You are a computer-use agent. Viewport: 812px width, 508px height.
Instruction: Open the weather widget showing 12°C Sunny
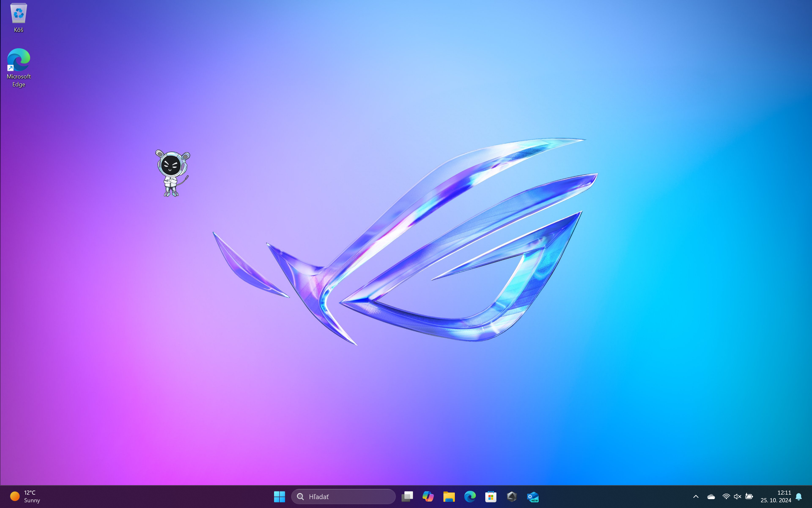click(x=25, y=496)
